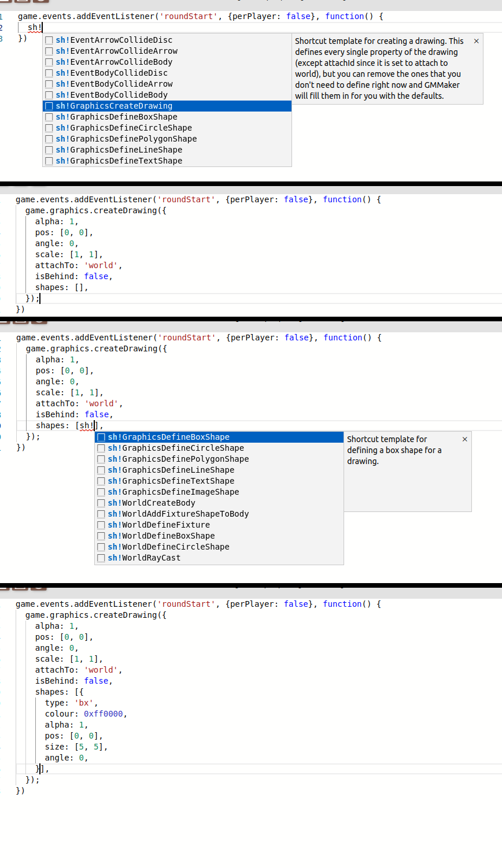Viewport: 502px width, 868px height.
Task: Click the icon left of sh!GraphicsCreateDrawing
Action: (x=49, y=106)
